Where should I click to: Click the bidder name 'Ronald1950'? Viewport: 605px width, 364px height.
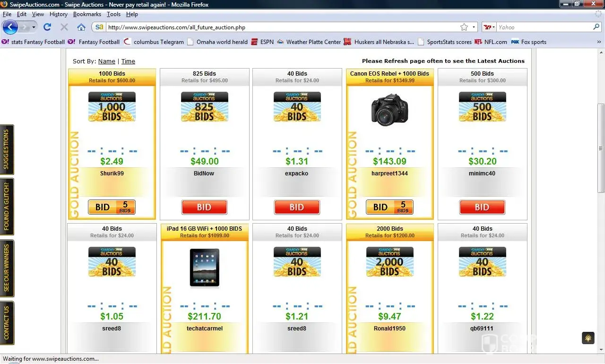390,329
